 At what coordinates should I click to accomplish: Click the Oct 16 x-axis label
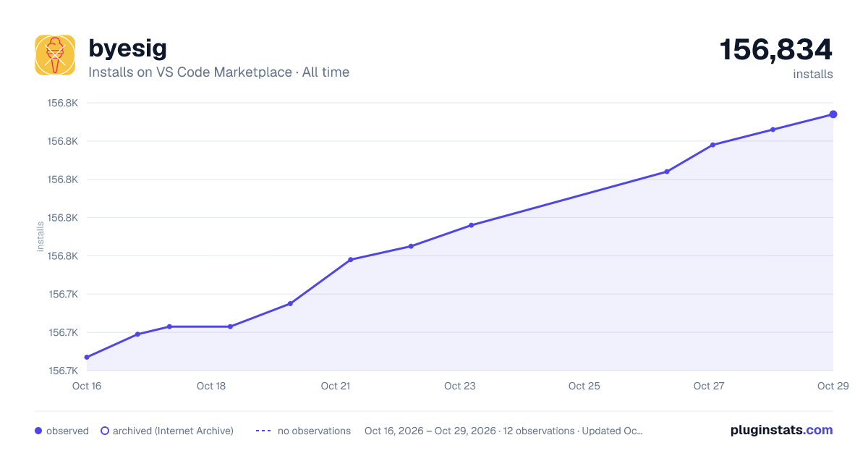click(87, 386)
